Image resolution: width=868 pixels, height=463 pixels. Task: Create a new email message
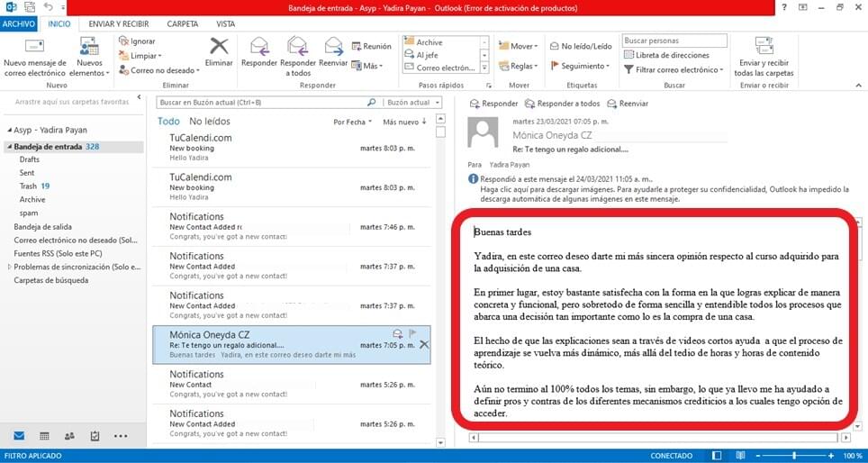click(x=35, y=58)
